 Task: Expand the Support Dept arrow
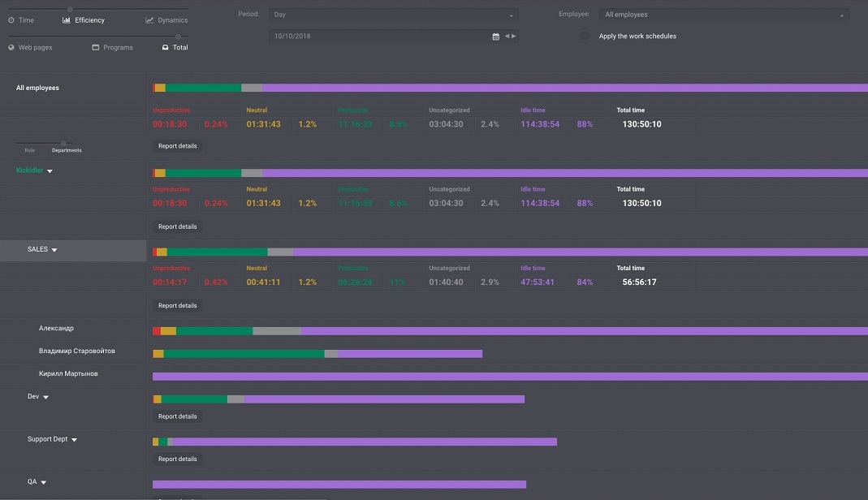pos(74,440)
